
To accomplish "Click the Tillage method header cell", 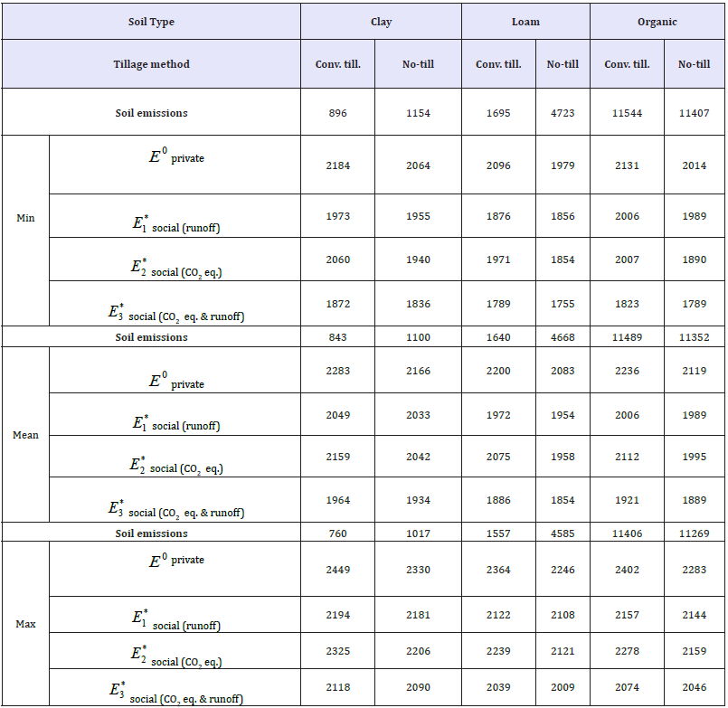I will pos(151,64).
